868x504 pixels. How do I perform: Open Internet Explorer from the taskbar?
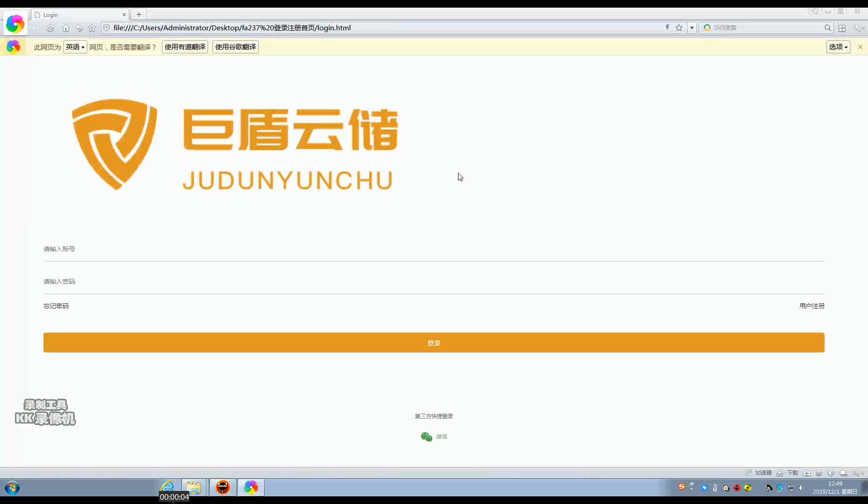(x=168, y=487)
